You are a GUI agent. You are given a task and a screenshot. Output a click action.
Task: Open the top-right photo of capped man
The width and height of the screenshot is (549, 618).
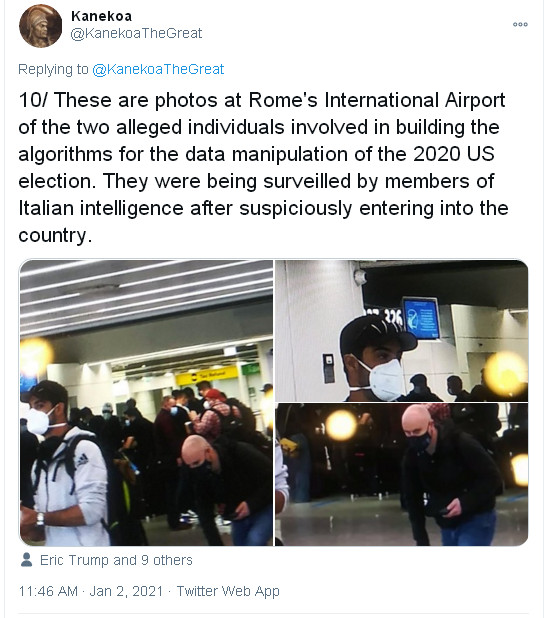click(x=401, y=331)
